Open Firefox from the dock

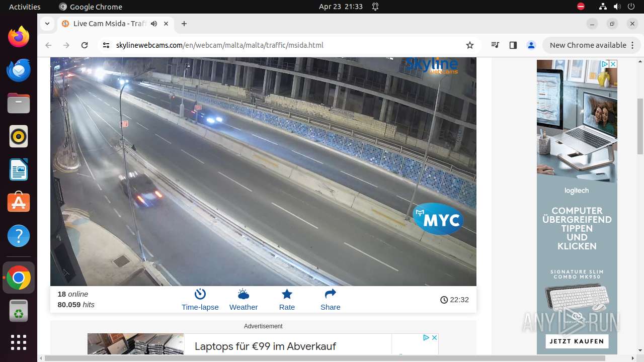click(x=19, y=37)
